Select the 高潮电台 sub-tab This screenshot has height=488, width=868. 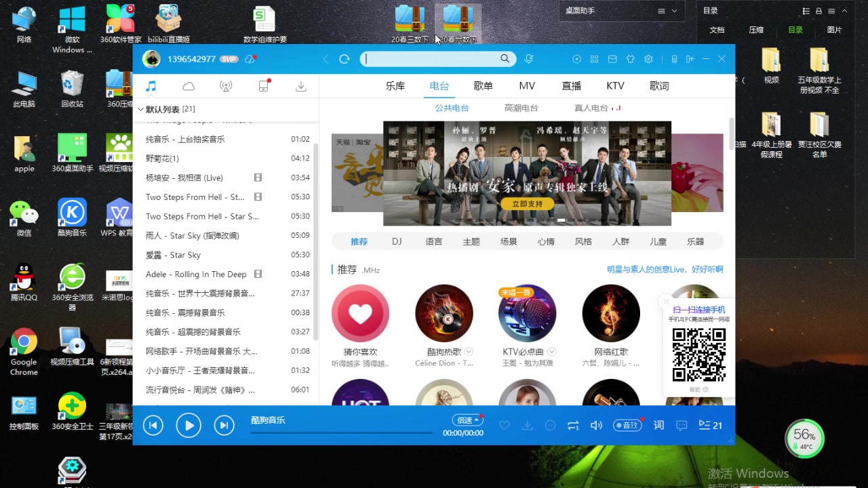point(521,108)
